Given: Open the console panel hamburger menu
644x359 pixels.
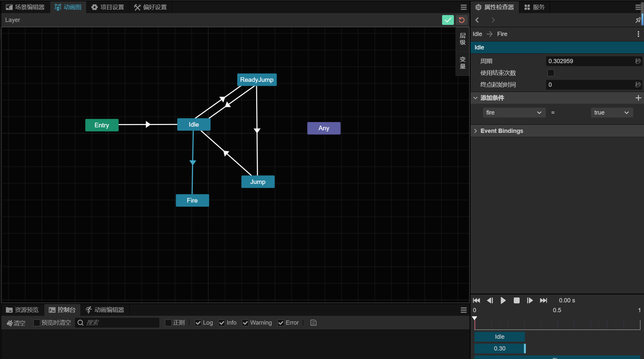Looking at the screenshot, I should [463, 310].
